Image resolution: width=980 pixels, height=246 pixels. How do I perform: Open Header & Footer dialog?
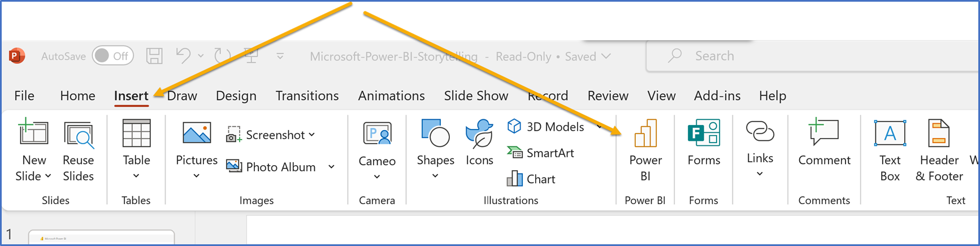[939, 150]
